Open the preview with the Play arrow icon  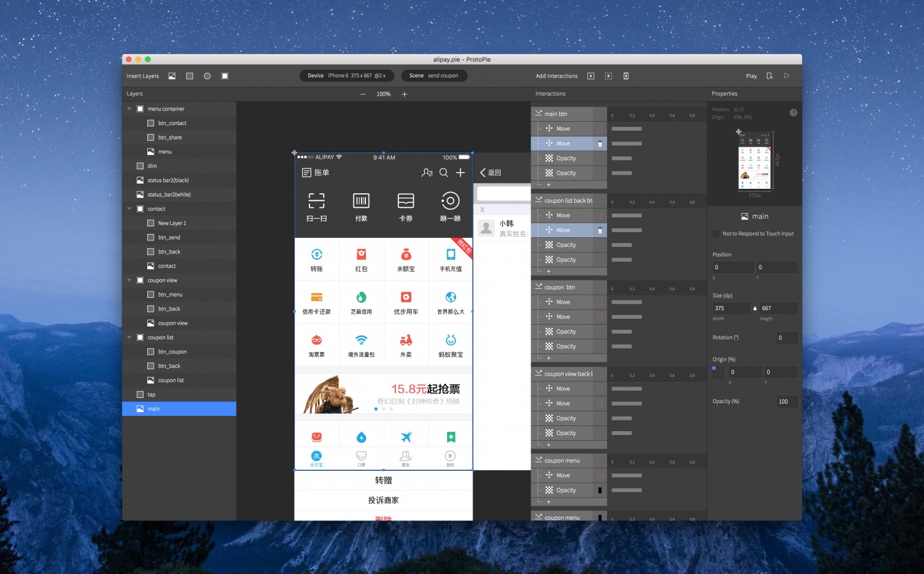[x=786, y=75]
